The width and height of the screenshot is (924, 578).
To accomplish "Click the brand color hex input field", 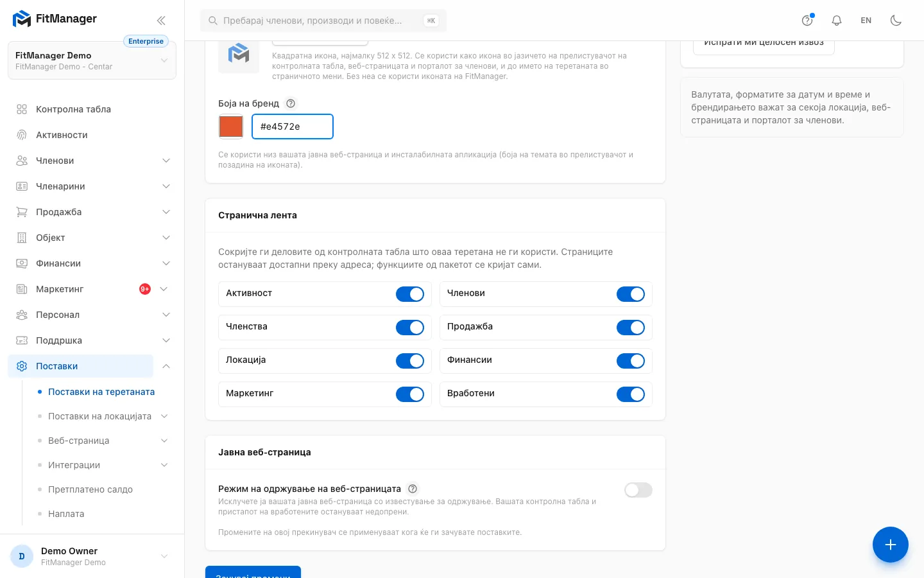I will [293, 127].
